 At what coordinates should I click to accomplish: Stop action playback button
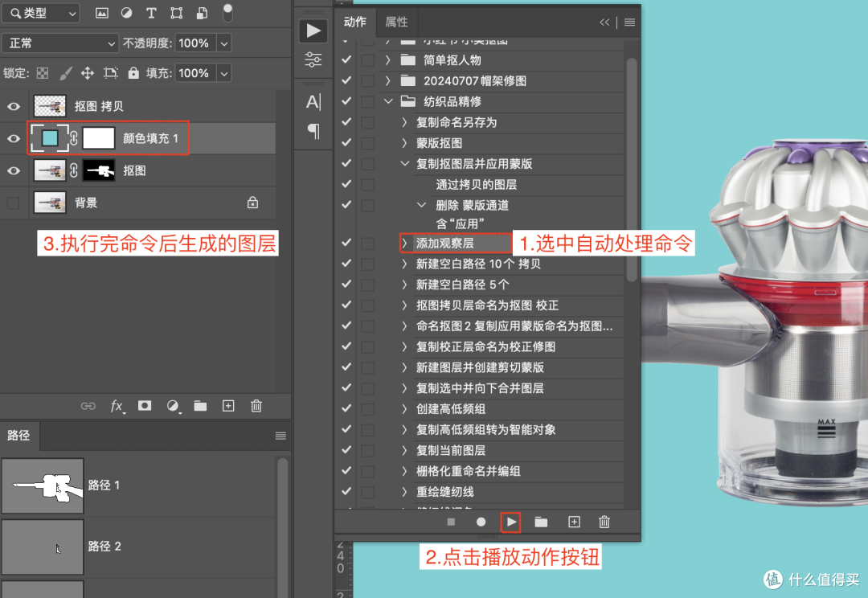(x=451, y=522)
